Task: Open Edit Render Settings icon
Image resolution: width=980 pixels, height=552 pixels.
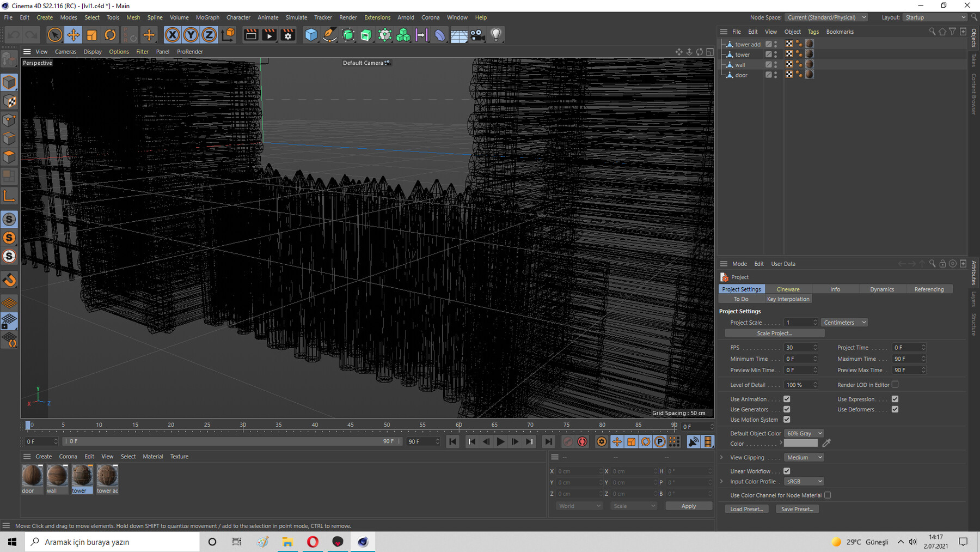Action: [x=288, y=35]
